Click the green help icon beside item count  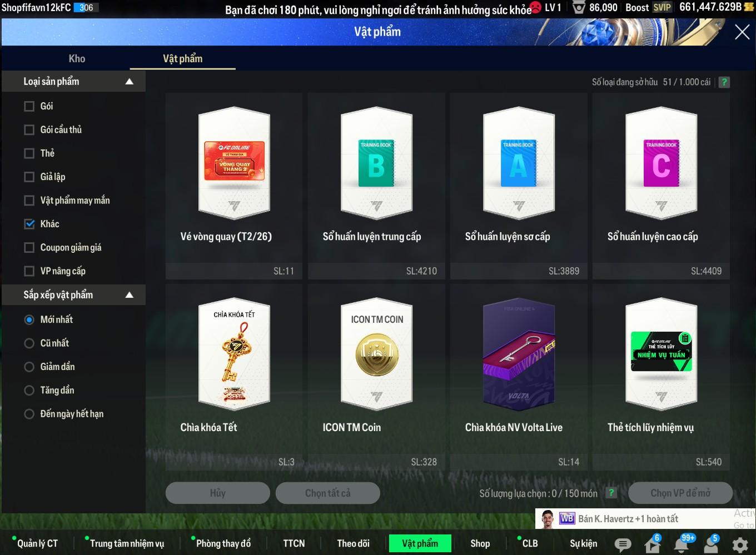click(x=724, y=82)
